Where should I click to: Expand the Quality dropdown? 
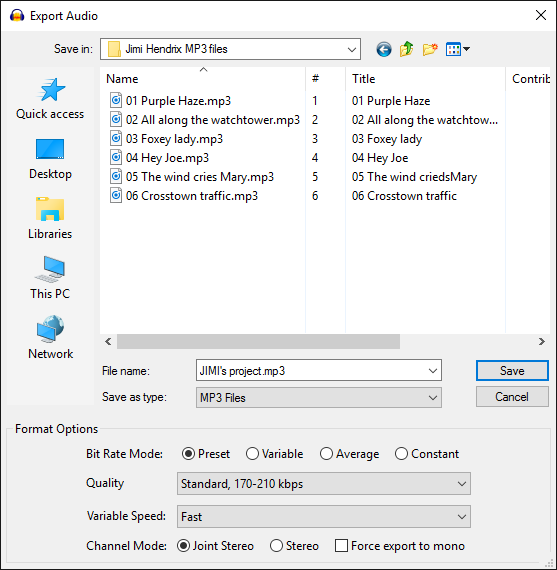(324, 484)
